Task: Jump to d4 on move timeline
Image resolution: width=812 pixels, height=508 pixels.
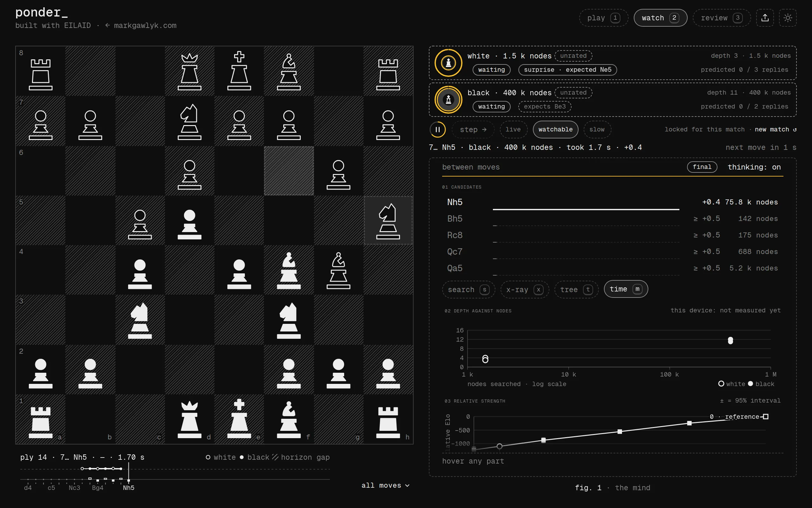Action: click(x=28, y=487)
